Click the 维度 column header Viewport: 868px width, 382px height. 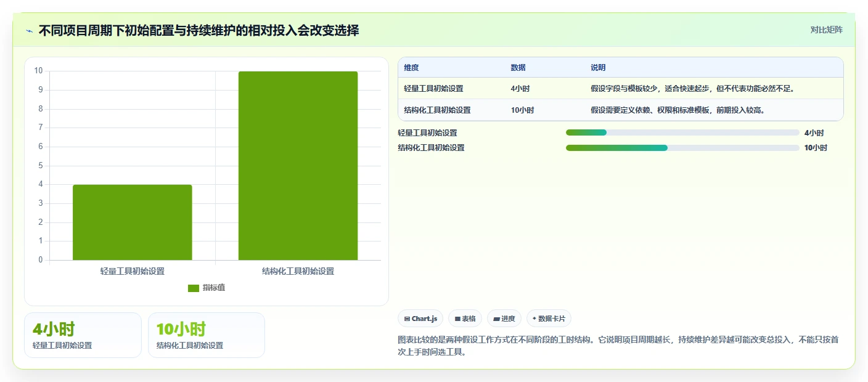point(411,68)
